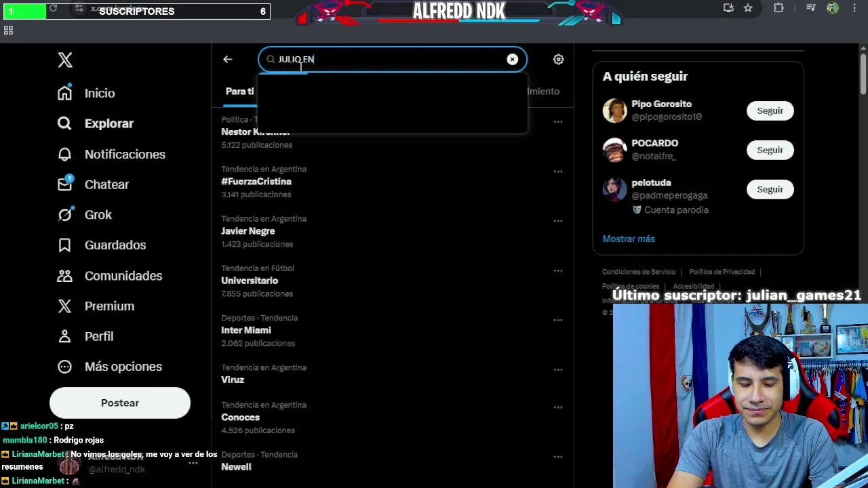This screenshot has width=868, height=488.
Task: Follow Pipo Gorosito
Action: pos(770,110)
